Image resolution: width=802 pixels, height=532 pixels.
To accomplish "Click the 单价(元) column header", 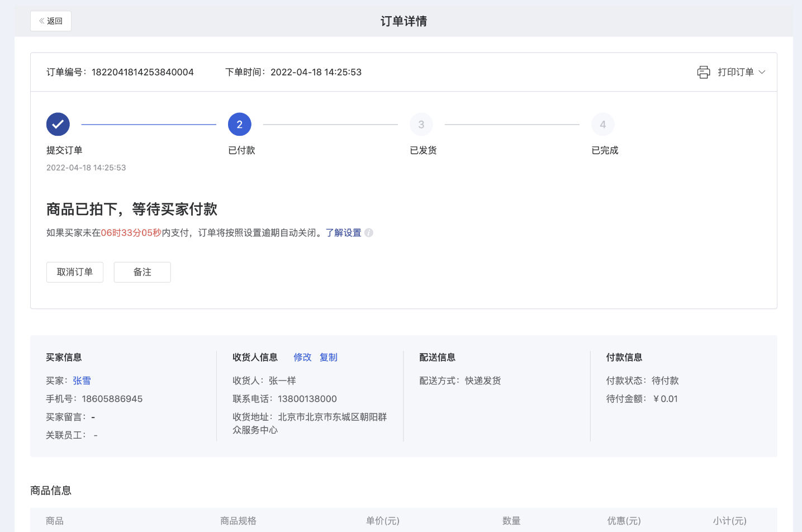I will [x=383, y=521].
